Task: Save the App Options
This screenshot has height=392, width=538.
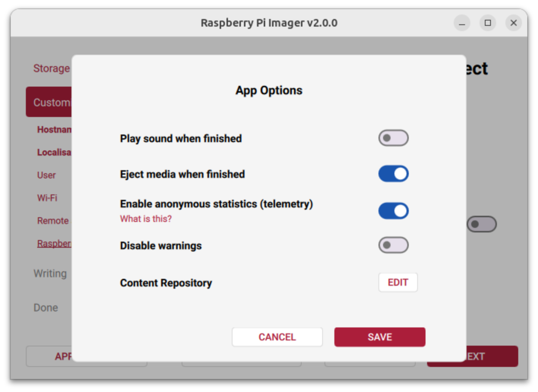Action: tap(380, 337)
